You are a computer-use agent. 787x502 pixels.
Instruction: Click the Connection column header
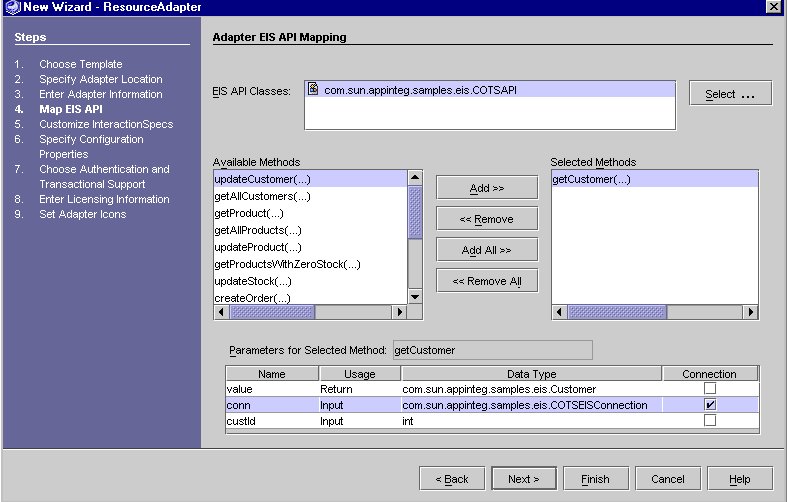(710, 374)
